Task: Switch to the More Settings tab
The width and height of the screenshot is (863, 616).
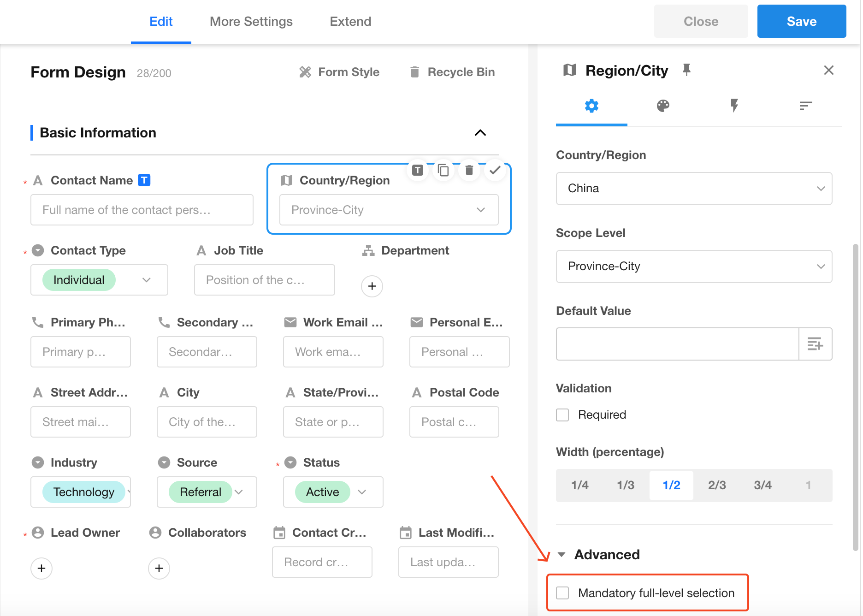Action: coord(251,22)
